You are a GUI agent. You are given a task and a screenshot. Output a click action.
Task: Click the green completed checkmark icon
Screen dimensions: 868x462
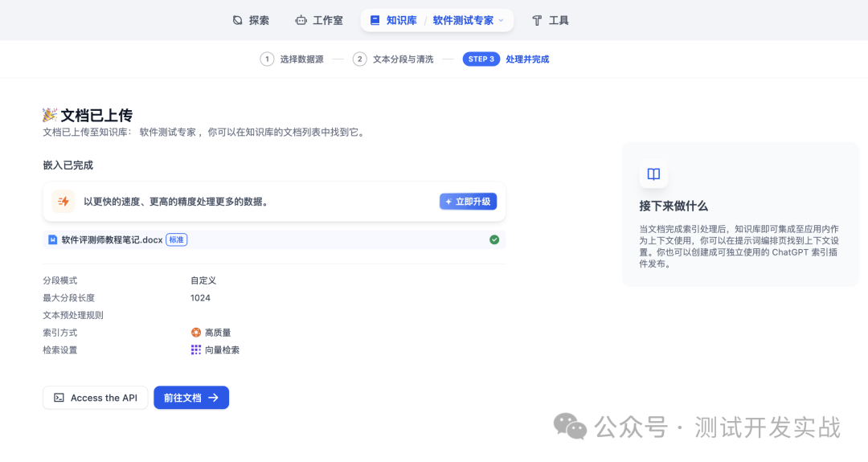point(494,239)
